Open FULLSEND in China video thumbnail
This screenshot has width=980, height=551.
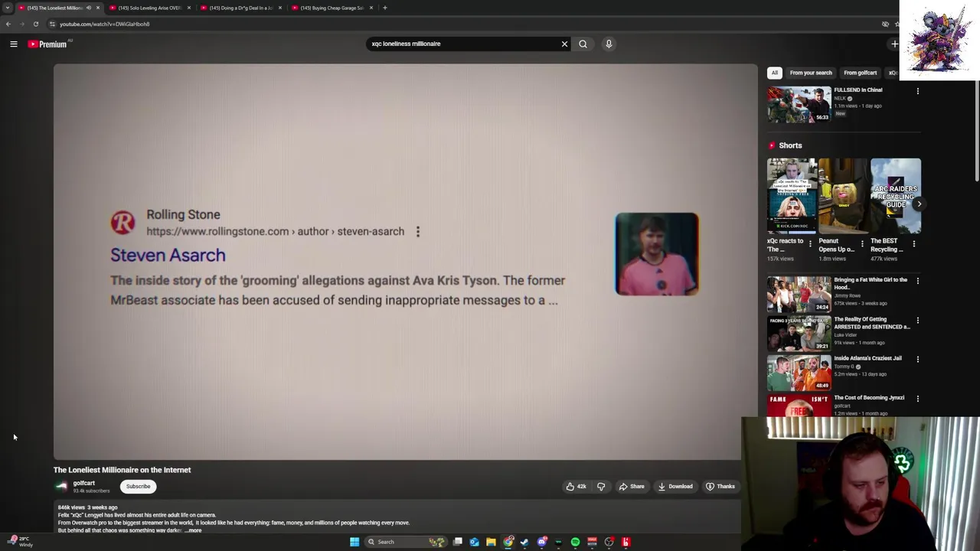tap(799, 104)
